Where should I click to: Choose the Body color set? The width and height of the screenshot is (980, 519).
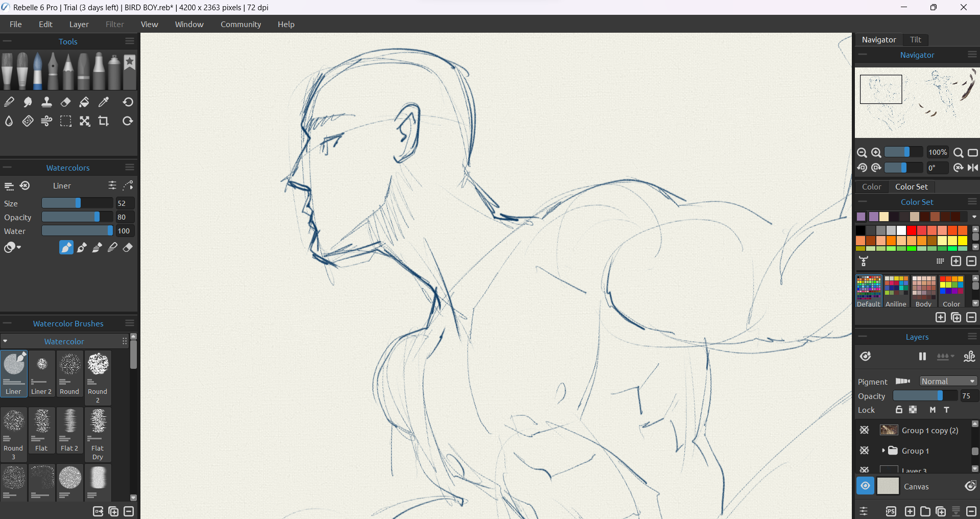click(923, 291)
